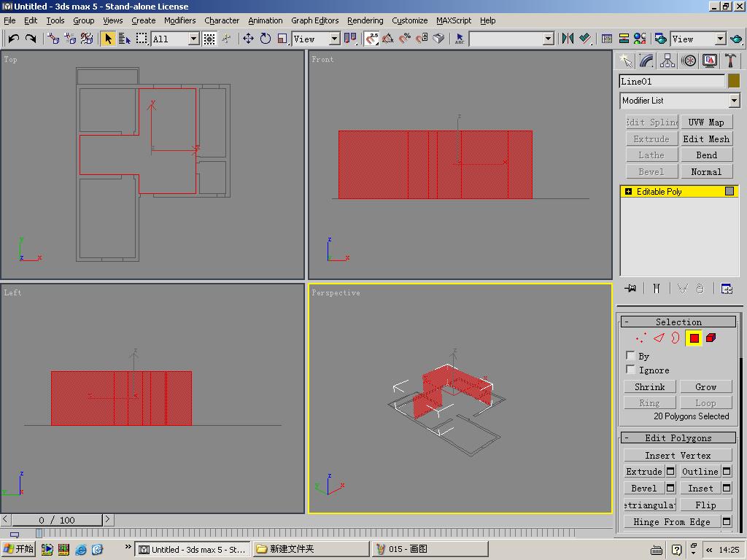This screenshot has height=560, width=747.
Task: Enable the By checkbox in Selection
Action: (630, 356)
